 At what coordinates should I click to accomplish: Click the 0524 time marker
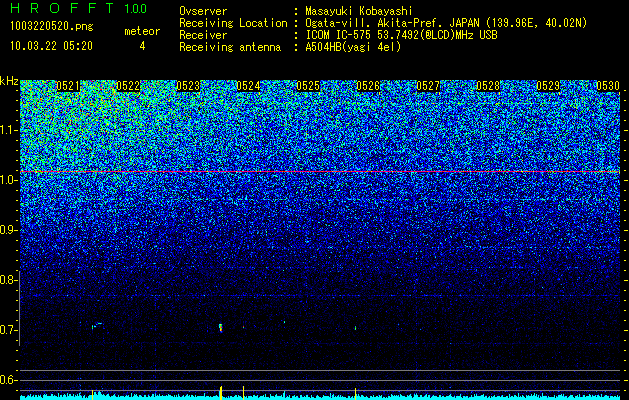coord(248,86)
